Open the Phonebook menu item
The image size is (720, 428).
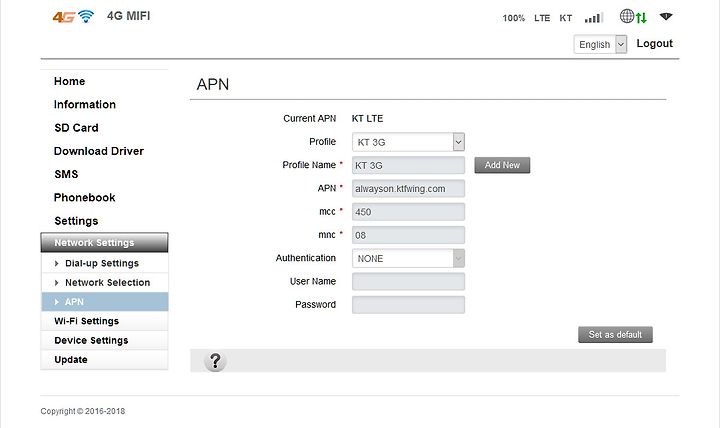(x=84, y=197)
